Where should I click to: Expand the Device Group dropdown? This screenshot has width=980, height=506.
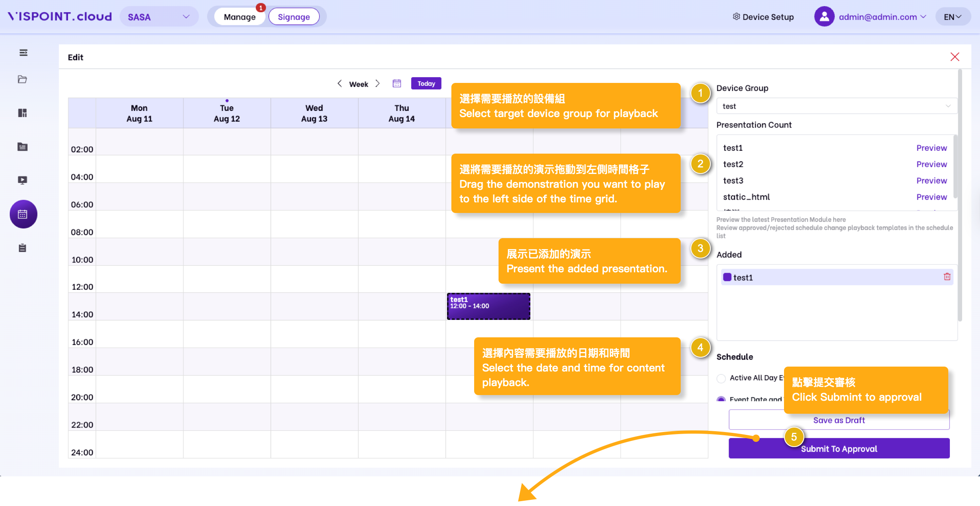[x=836, y=106]
